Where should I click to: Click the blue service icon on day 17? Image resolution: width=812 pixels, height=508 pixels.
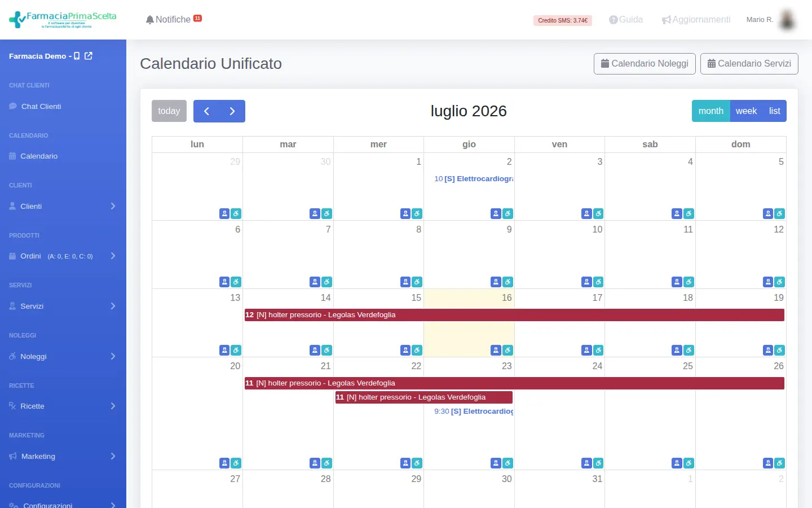[x=586, y=350]
